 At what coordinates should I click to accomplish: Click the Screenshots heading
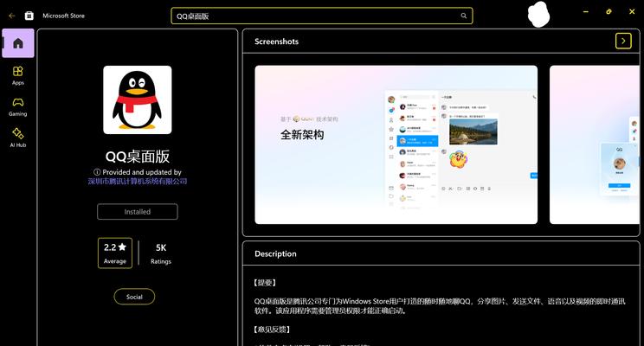(x=276, y=42)
